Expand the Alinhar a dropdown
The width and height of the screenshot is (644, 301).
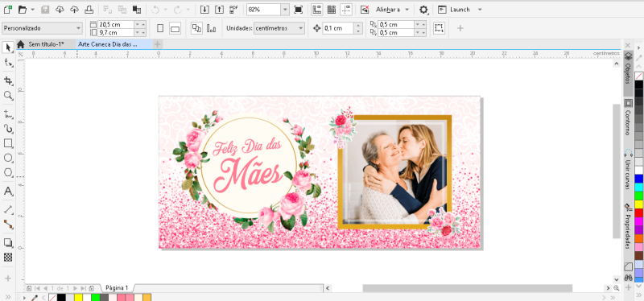tap(407, 10)
